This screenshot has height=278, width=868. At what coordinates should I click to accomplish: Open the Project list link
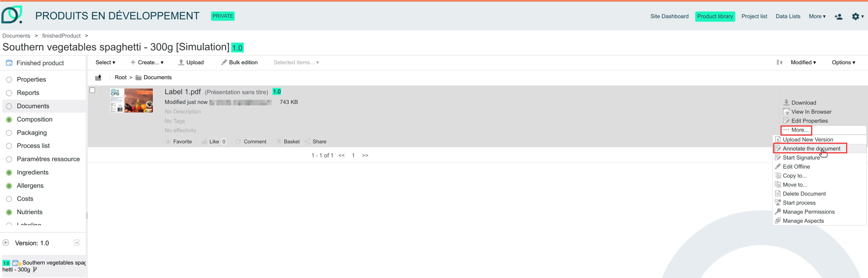pyautogui.click(x=754, y=16)
